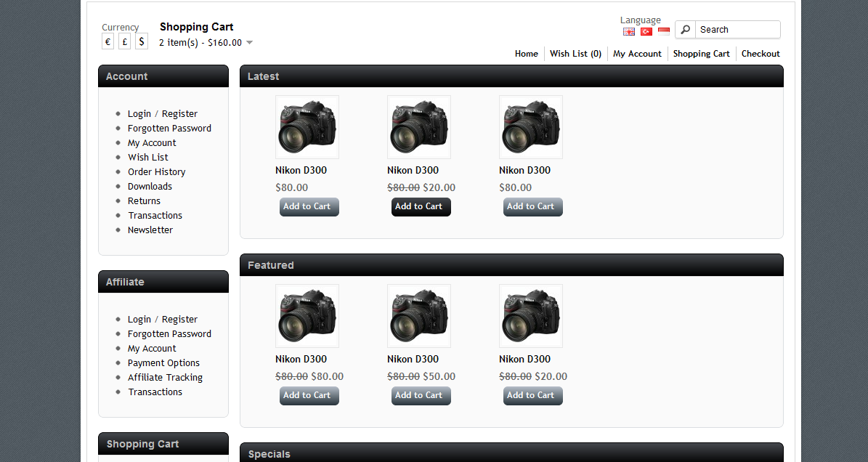
Task: Open Newsletter in the Account box
Action: [x=150, y=230]
